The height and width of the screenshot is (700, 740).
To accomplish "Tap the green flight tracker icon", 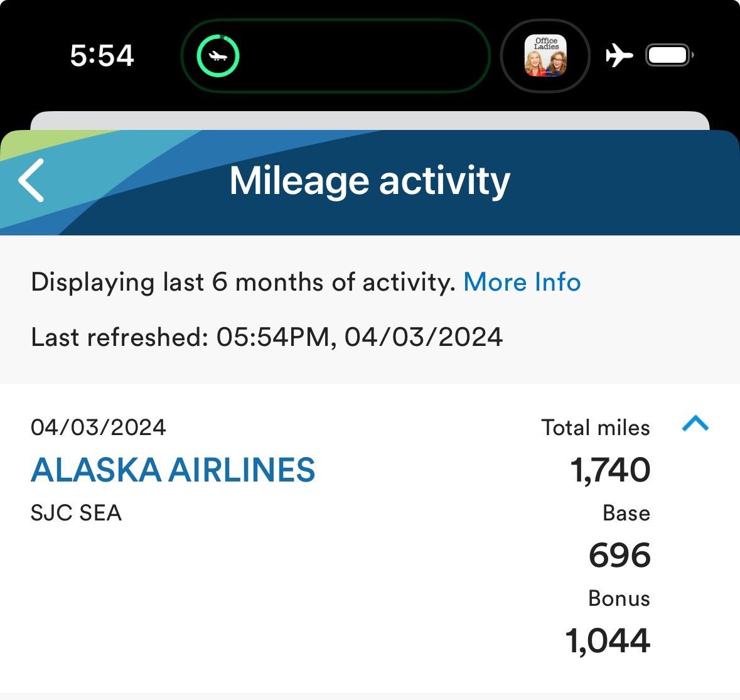I will (218, 56).
